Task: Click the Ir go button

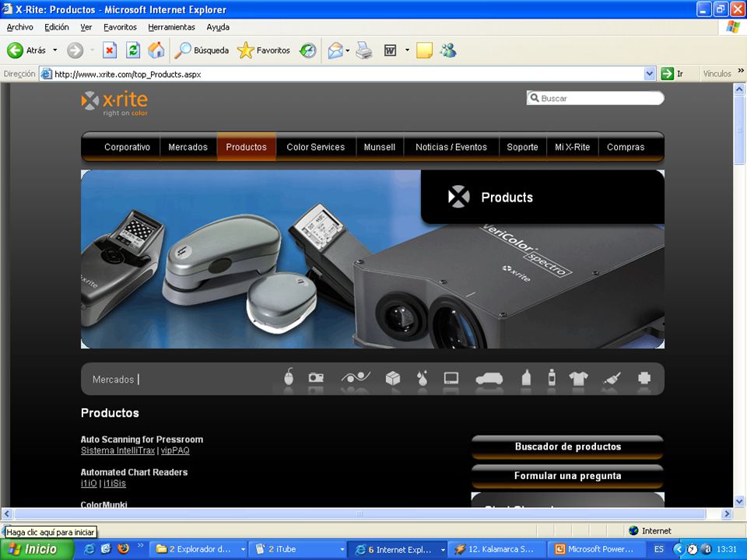Action: coord(672,74)
